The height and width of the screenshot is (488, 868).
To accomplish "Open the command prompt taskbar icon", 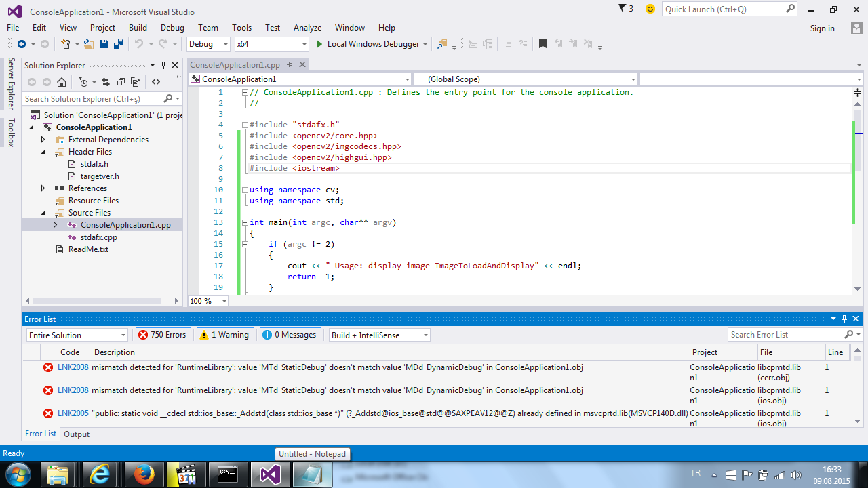I will (227, 474).
